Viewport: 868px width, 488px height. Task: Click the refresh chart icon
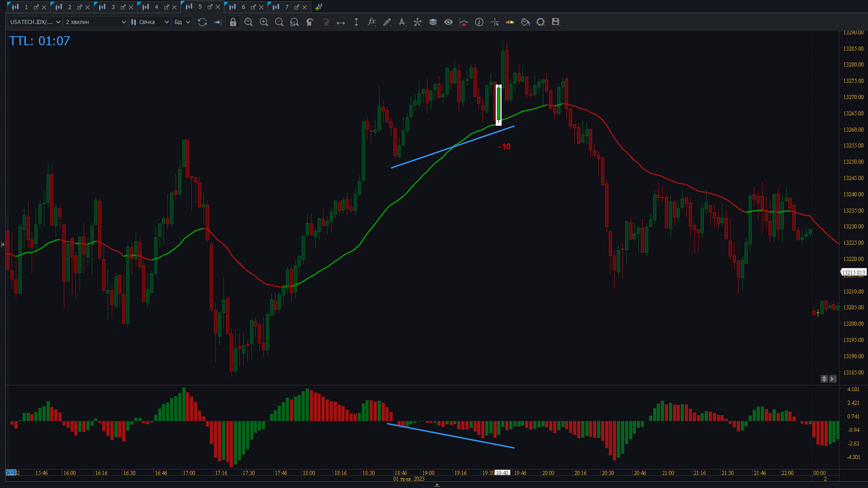(202, 22)
